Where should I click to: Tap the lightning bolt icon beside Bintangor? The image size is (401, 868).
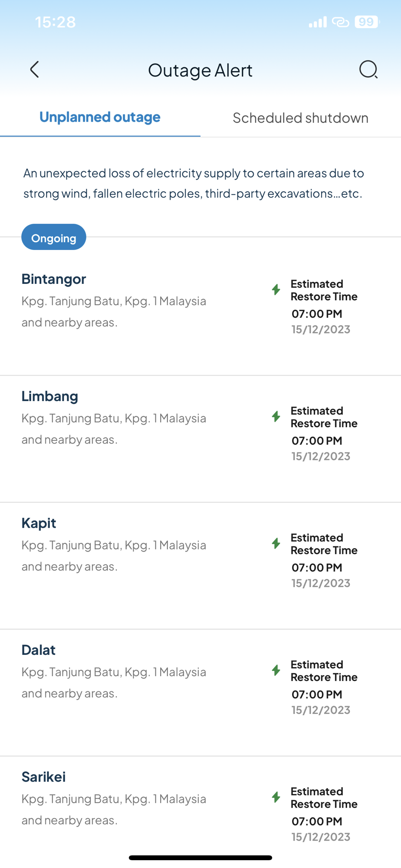[x=276, y=289]
